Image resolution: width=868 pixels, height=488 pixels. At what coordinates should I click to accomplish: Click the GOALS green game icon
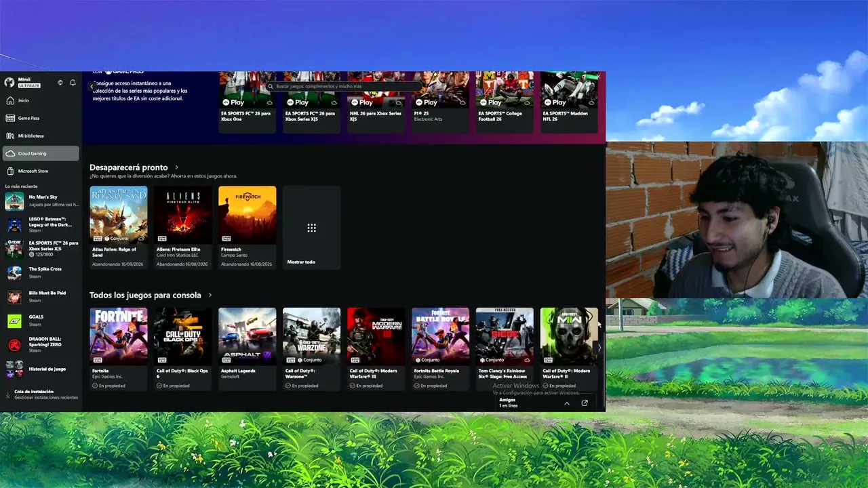pos(14,321)
